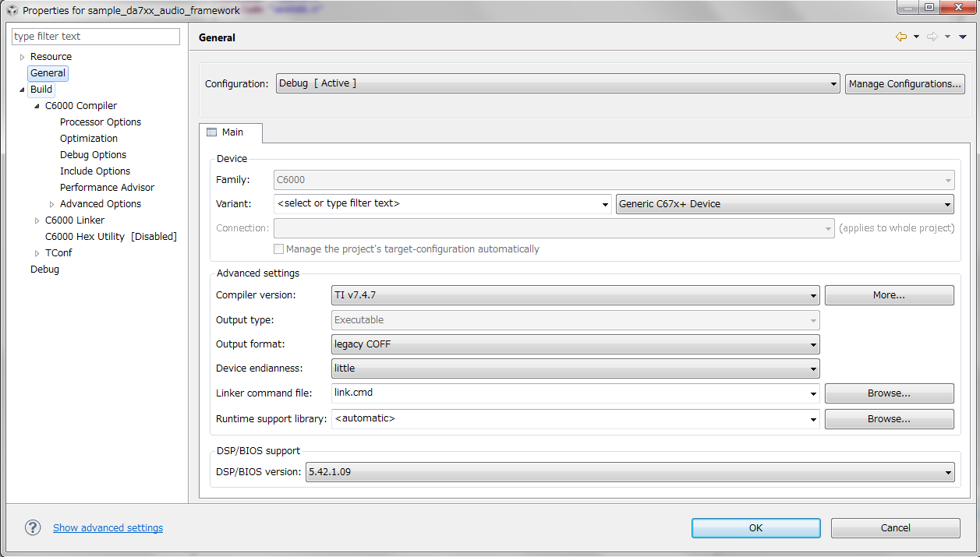Viewport: 980px width, 557px height.
Task: Select Include Options tree item
Action: [95, 171]
